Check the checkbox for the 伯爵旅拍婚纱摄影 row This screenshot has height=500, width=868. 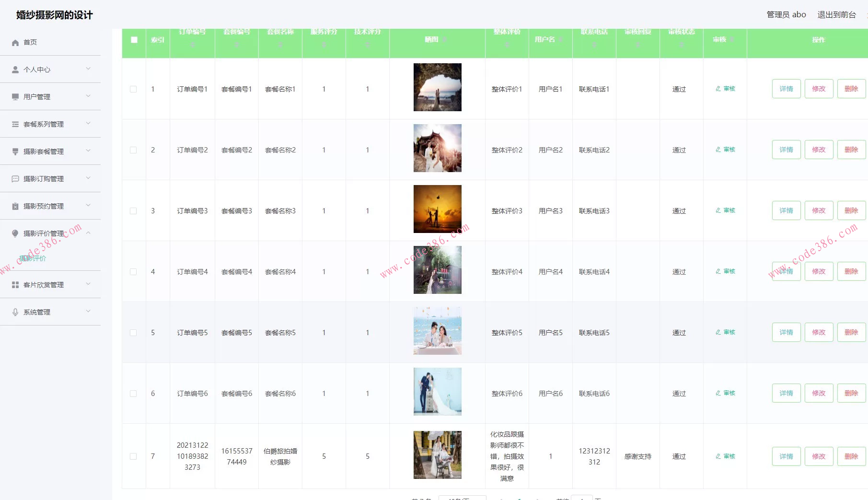click(x=133, y=456)
